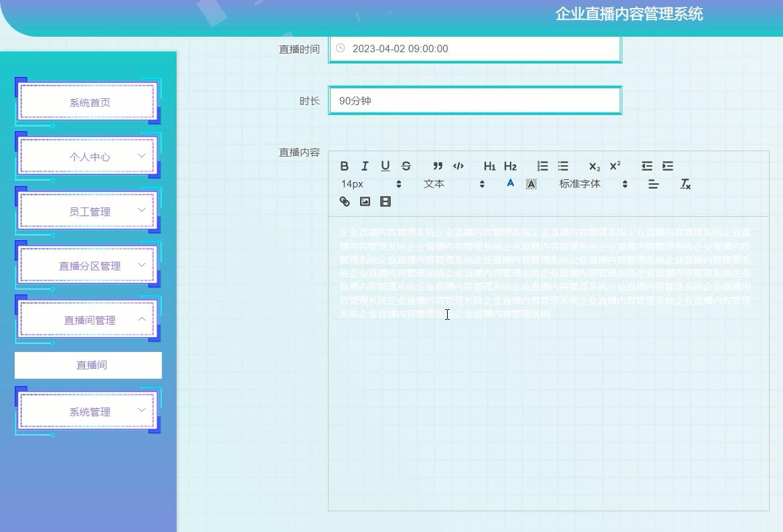Apply superscript formatting

[x=614, y=166]
